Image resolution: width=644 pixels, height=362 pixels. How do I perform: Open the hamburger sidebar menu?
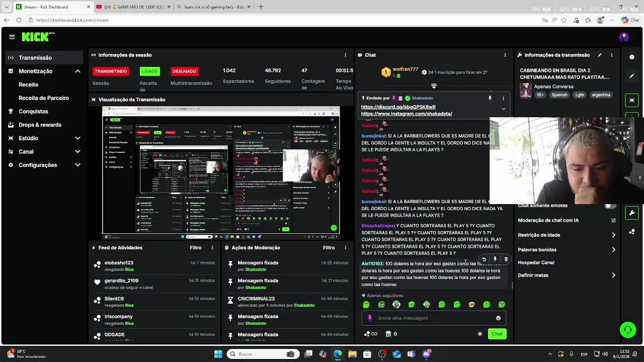pyautogui.click(x=12, y=37)
